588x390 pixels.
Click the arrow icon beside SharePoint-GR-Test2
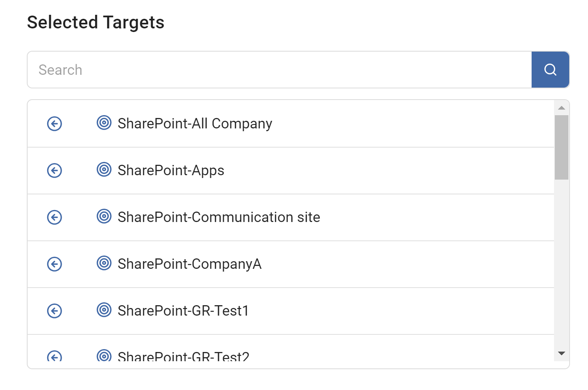tap(54, 356)
